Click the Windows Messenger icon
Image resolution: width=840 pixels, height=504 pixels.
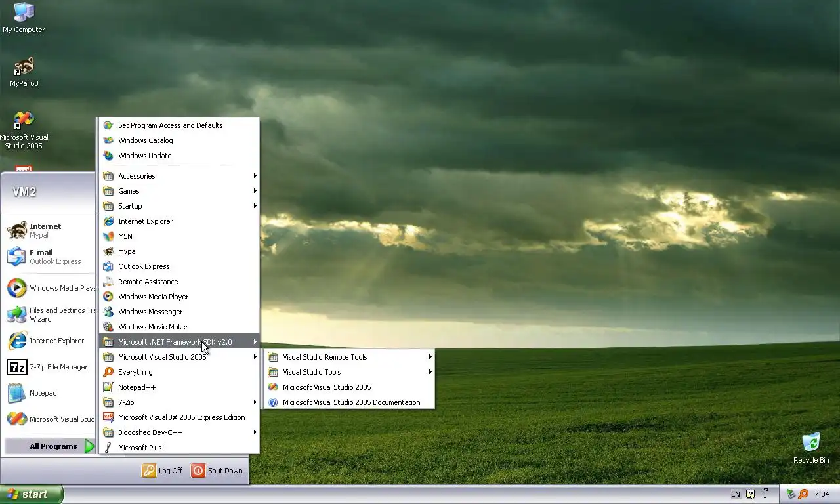coord(108,312)
